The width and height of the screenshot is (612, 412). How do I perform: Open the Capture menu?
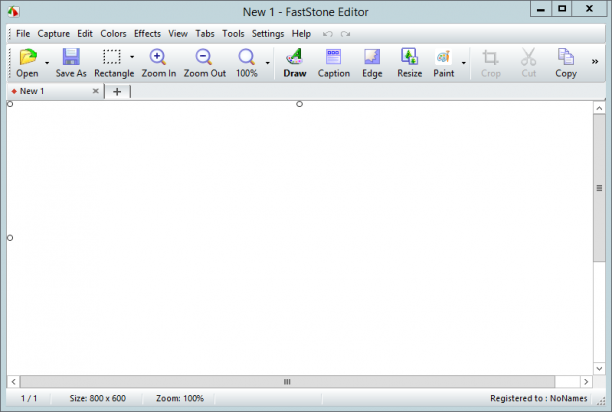(x=53, y=34)
